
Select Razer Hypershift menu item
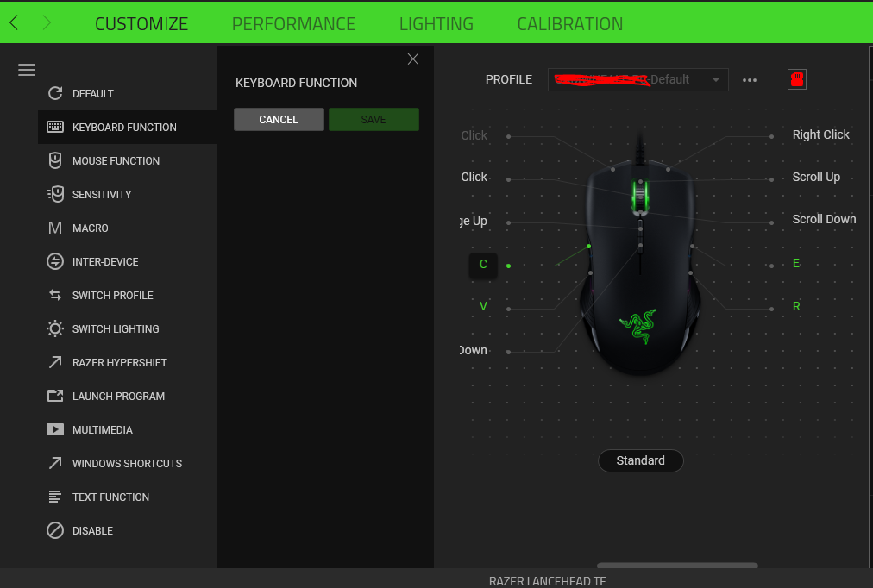click(127, 362)
